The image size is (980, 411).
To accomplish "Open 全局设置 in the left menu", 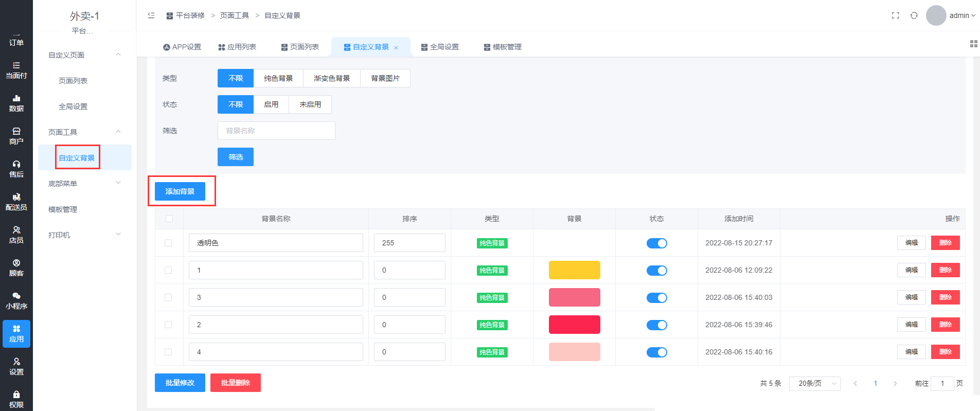I will click(x=73, y=106).
